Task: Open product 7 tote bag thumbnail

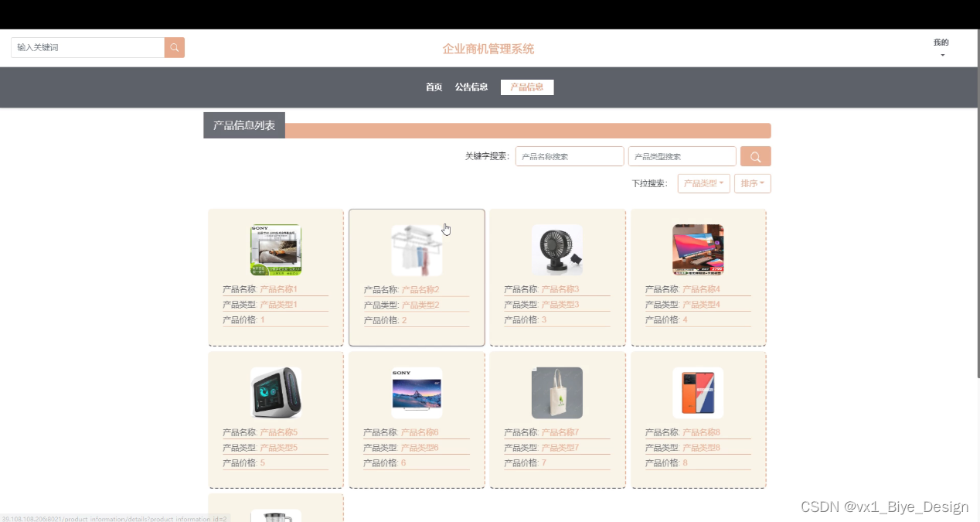Action: click(557, 393)
